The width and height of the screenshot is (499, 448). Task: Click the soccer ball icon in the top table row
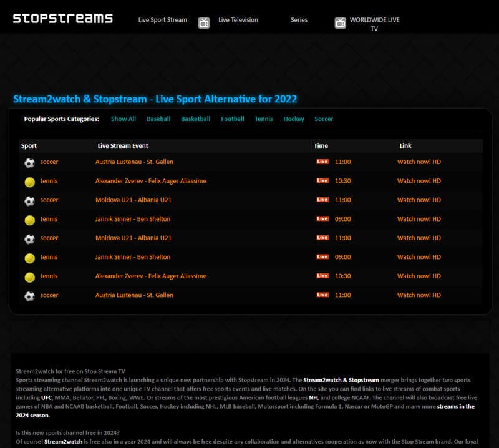coord(29,162)
